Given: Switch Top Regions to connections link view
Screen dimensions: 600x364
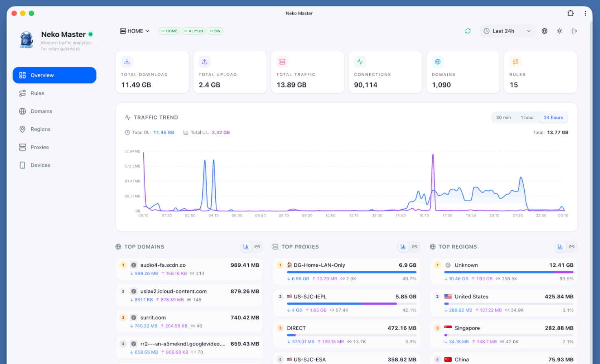Looking at the screenshot, I should click(572, 247).
